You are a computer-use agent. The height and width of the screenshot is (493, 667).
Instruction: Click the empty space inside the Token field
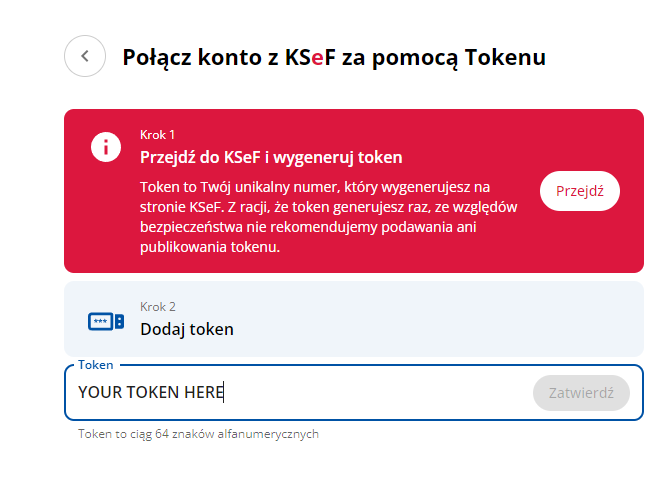pos(380,393)
